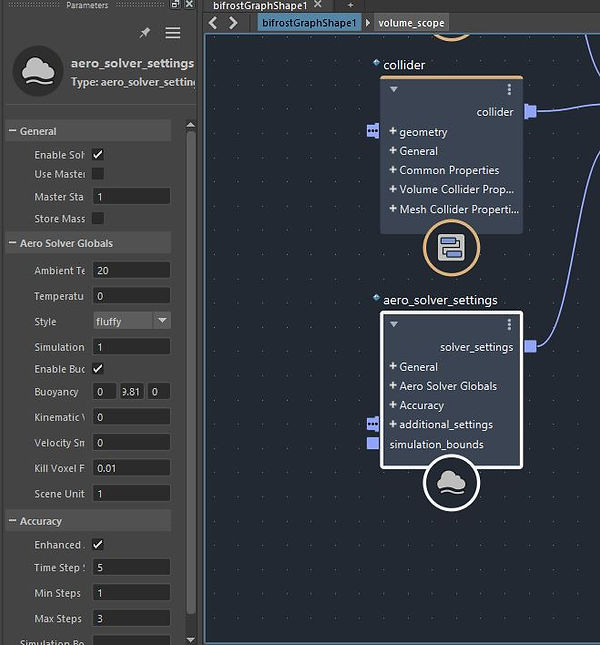Expand Volume Collider Properties on collider node
The image size is (600, 645).
393,189
